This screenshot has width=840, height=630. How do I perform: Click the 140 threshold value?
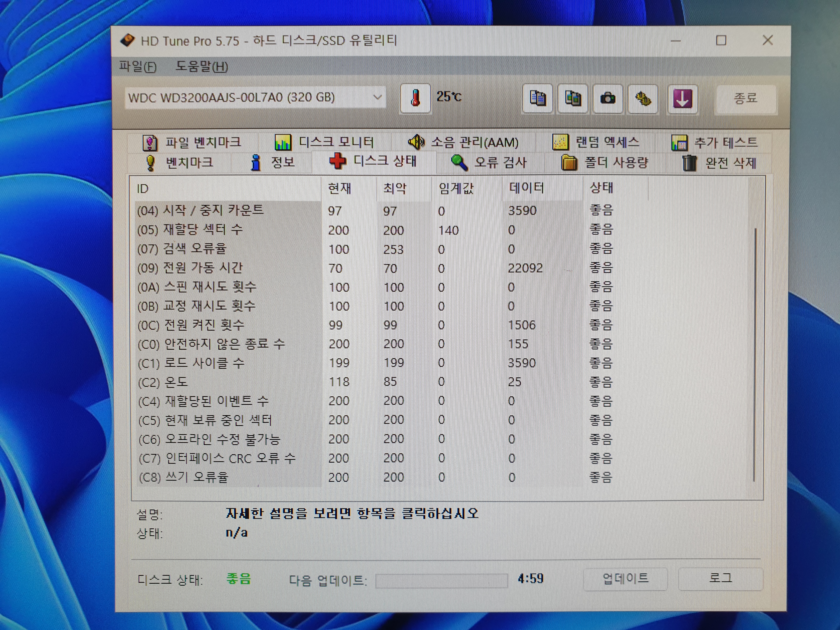coord(449,230)
